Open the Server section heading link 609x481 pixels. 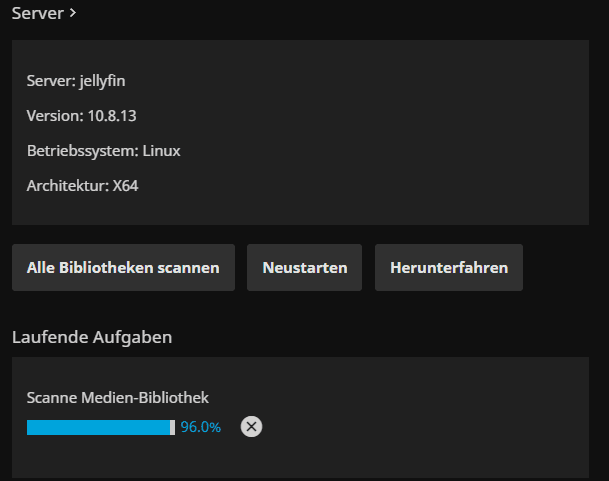tap(44, 13)
